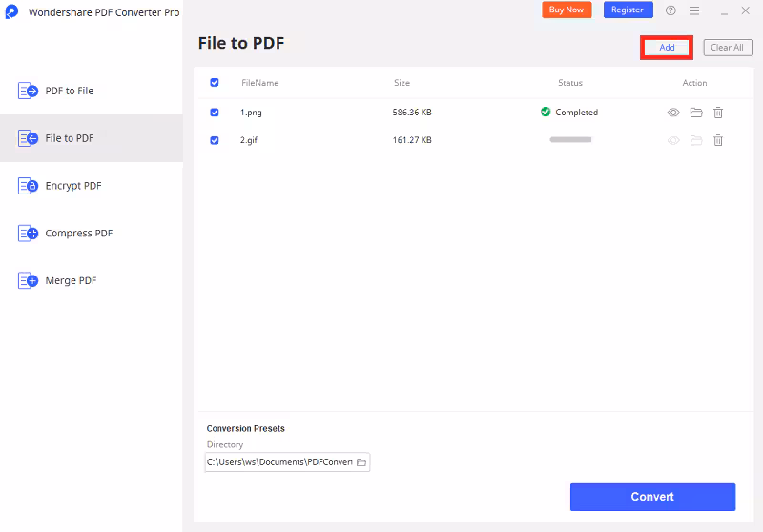Screen dimensions: 763x532
Task: Click the output directory path field
Action: click(279, 462)
